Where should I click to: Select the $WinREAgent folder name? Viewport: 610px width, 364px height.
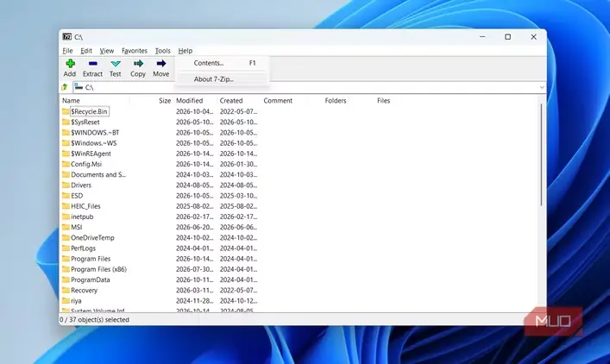click(91, 154)
